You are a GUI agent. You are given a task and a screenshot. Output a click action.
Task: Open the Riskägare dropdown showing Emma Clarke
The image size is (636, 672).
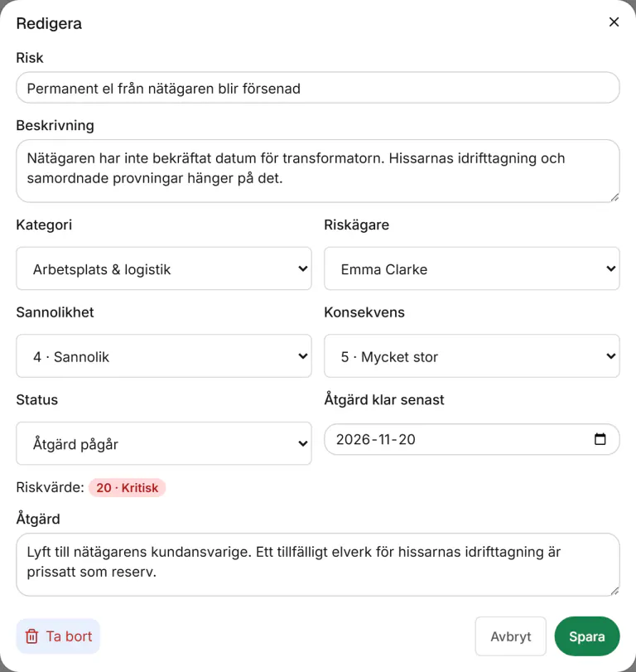(471, 268)
